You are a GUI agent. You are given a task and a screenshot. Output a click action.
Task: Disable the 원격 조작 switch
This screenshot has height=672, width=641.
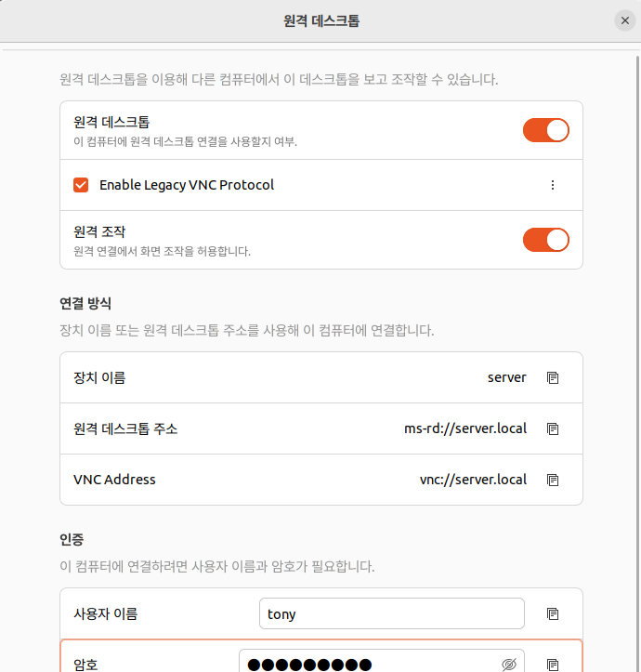(x=546, y=240)
